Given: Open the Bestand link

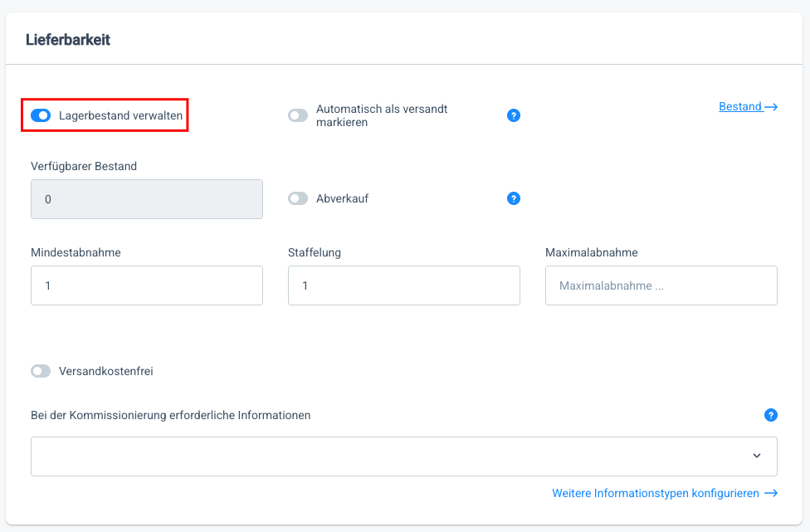Looking at the screenshot, I should tap(739, 107).
